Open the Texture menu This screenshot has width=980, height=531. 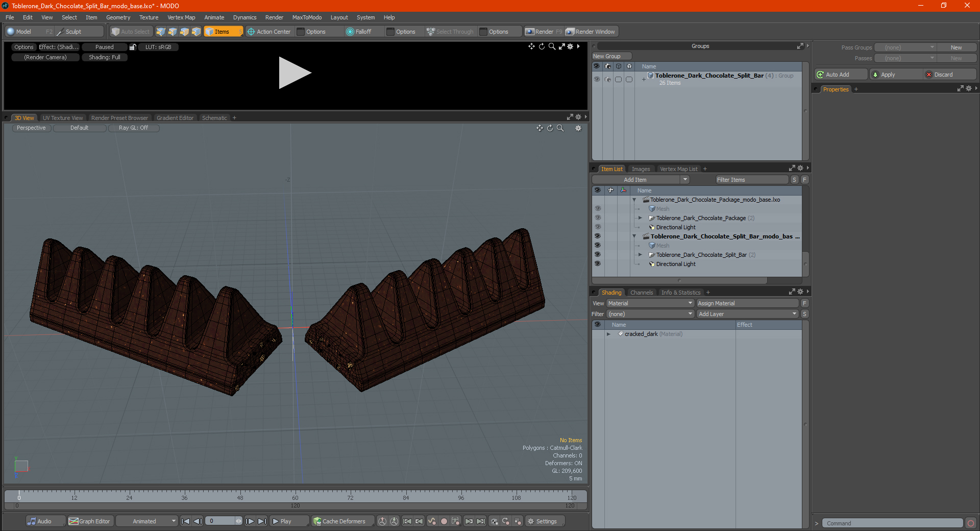149,17
